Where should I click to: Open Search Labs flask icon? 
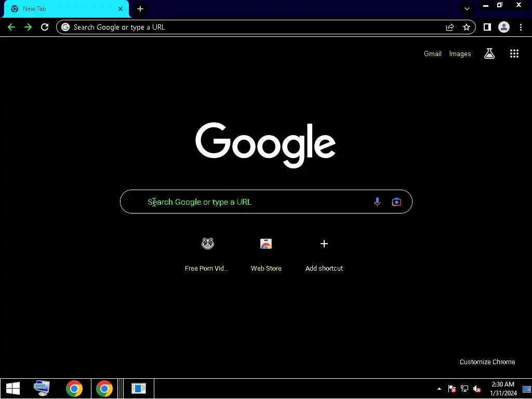tap(489, 54)
